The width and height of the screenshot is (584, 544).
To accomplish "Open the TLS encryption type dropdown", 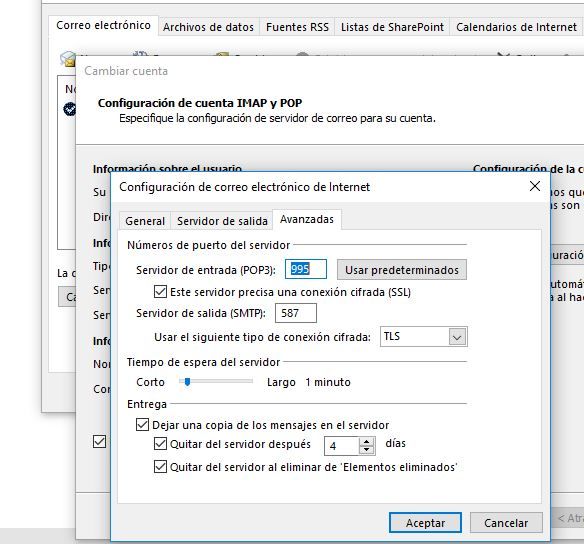I will click(457, 337).
